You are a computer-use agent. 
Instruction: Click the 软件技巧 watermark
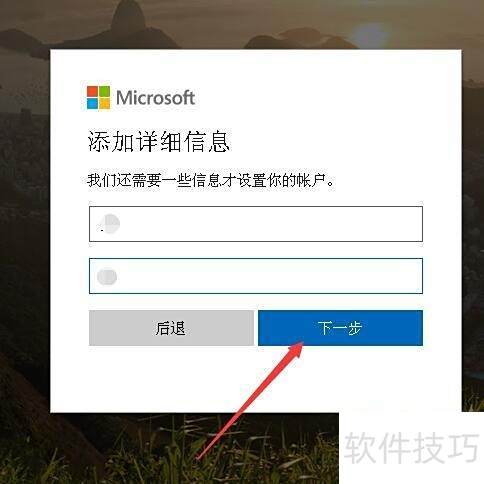pos(411,447)
